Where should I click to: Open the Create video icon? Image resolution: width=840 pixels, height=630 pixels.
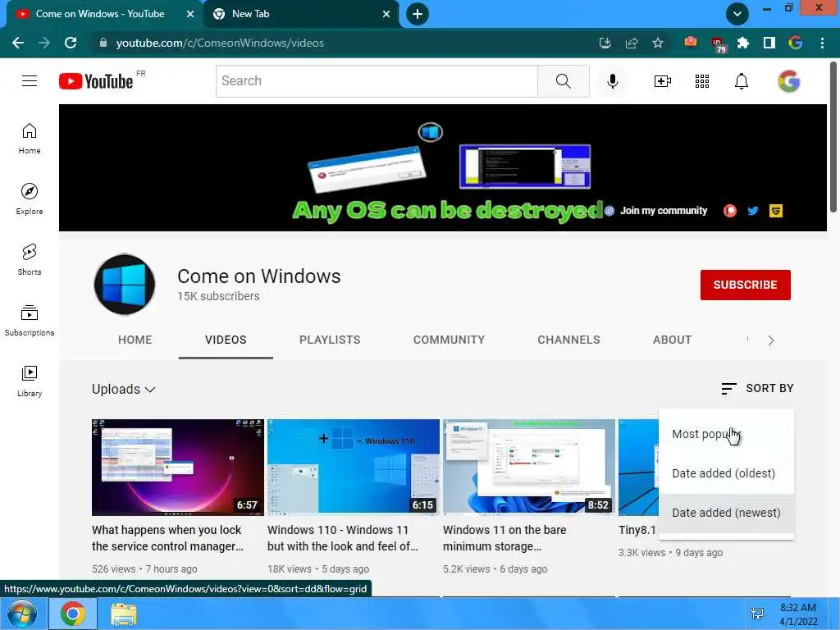[x=662, y=81]
